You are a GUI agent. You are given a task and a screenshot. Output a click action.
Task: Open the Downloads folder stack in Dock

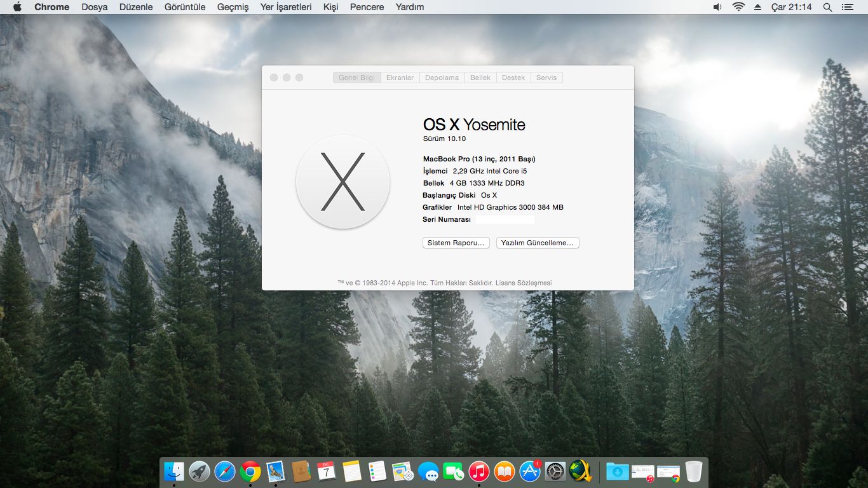pos(617,471)
